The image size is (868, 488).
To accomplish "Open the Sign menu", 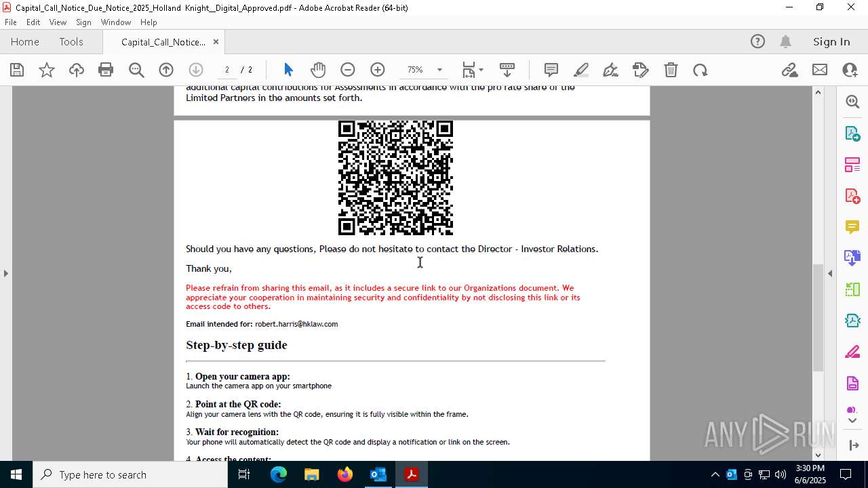I will 83,22.
